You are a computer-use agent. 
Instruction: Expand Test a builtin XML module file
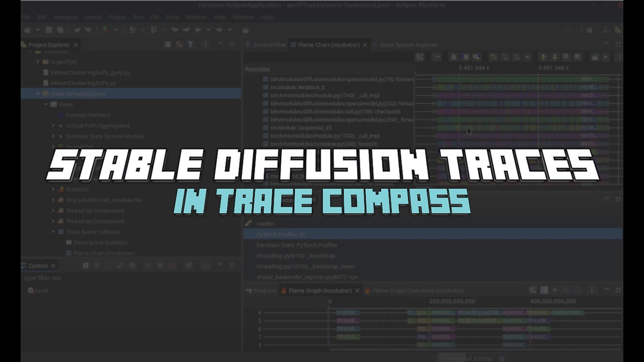click(53, 200)
